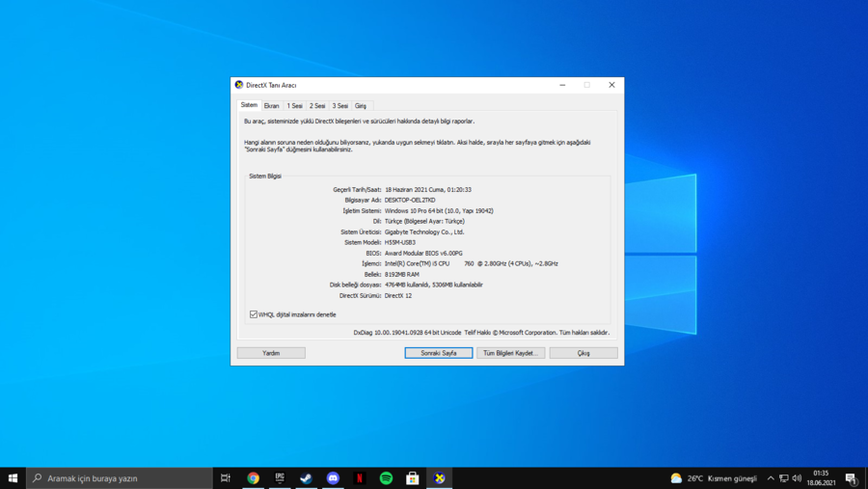868x489 pixels.
Task: Open Google Chrome from the taskbar
Action: point(253,478)
